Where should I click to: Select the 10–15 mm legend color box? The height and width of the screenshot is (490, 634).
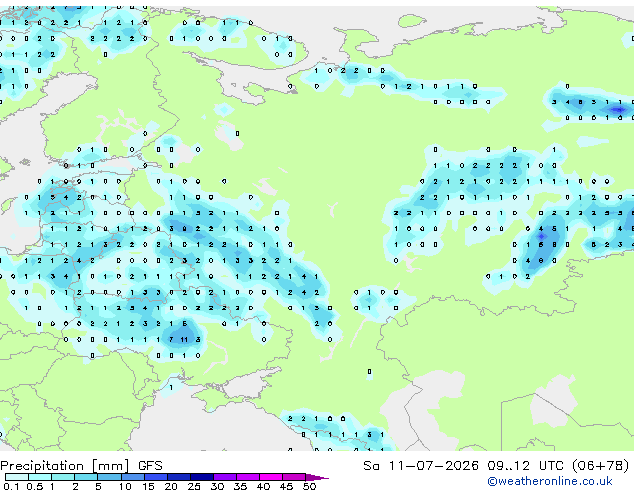point(132,477)
